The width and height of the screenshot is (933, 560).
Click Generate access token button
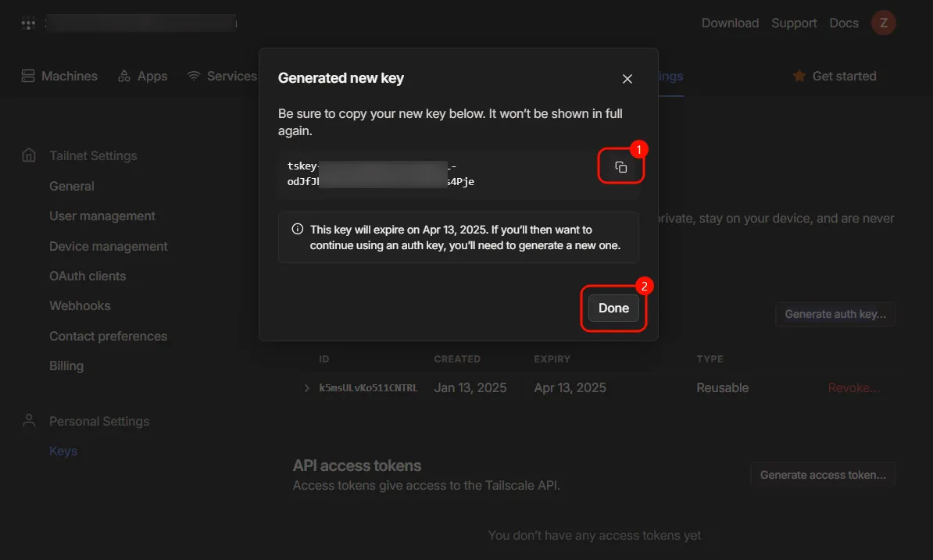822,474
